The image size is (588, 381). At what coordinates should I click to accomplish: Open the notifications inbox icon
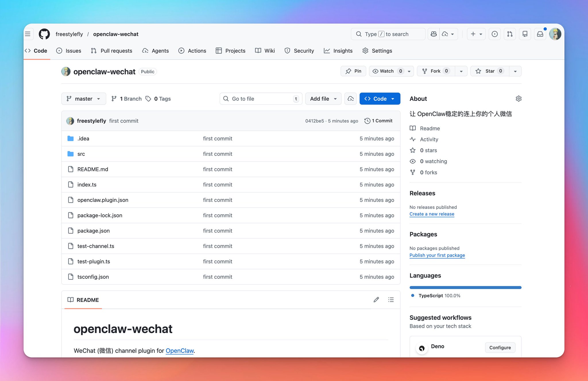[540, 34]
